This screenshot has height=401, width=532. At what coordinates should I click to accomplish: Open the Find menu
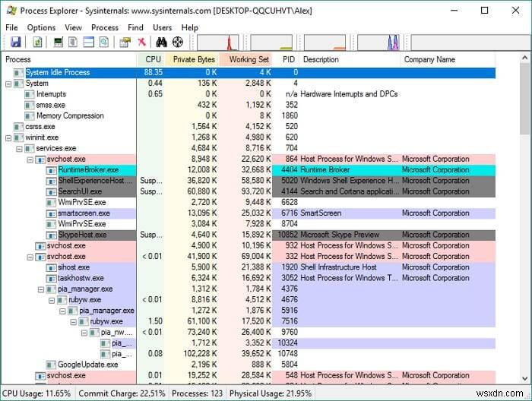click(x=135, y=27)
